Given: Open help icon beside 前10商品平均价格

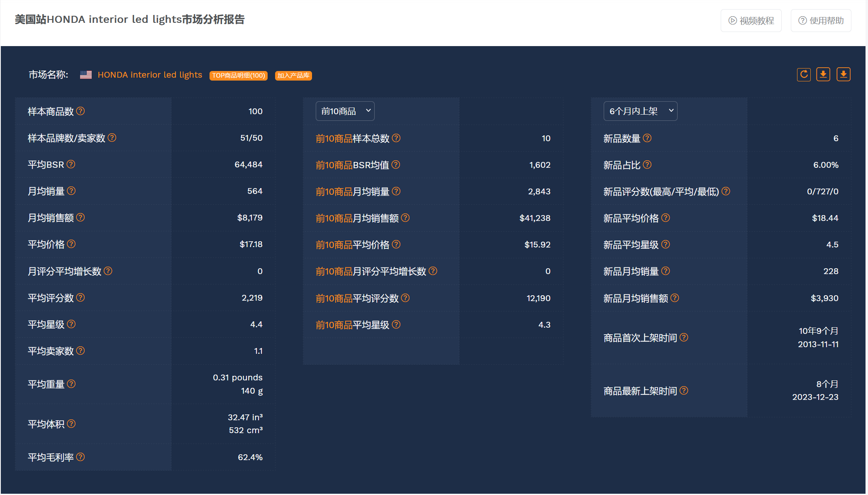Looking at the screenshot, I should 396,245.
